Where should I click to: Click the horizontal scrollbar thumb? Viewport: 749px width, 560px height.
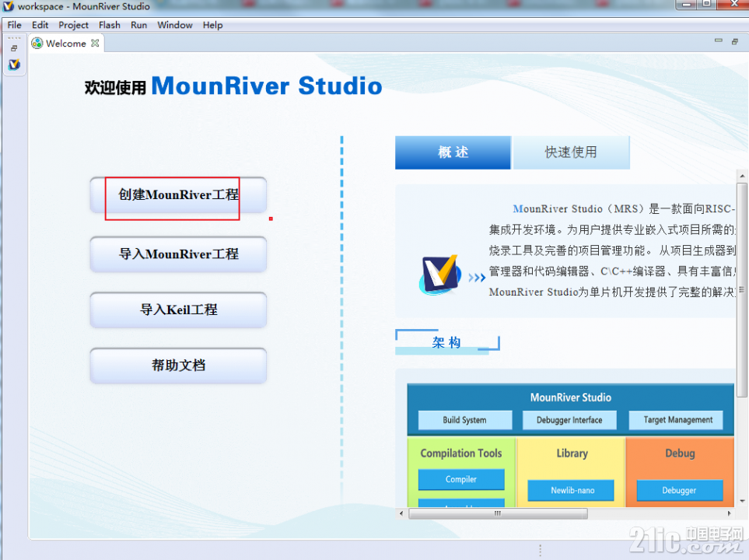pyautogui.click(x=499, y=513)
